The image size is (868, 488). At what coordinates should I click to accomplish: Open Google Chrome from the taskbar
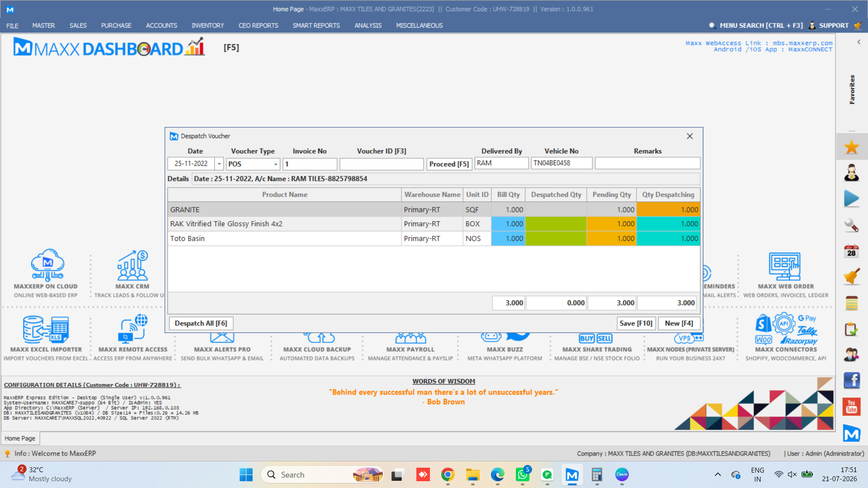448,474
